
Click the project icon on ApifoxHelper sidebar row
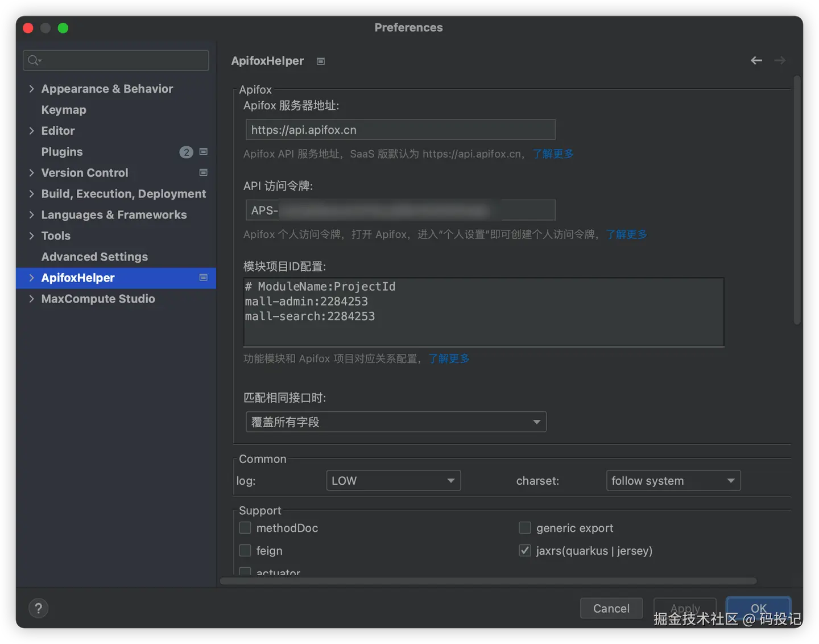point(204,278)
